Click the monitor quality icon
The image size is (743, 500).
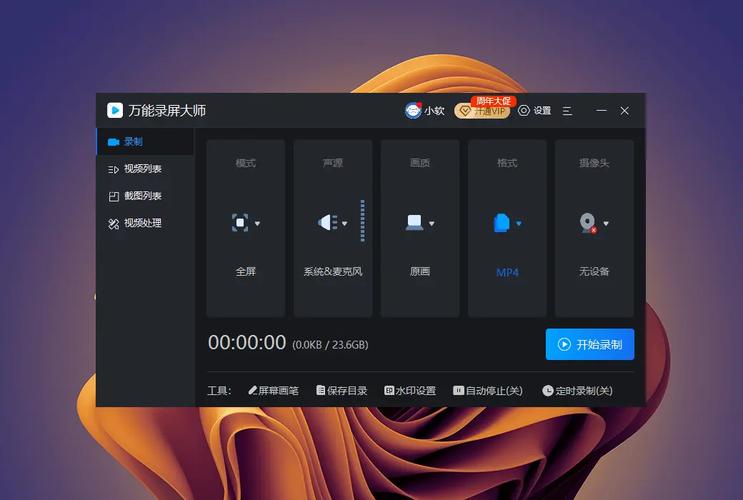point(414,223)
